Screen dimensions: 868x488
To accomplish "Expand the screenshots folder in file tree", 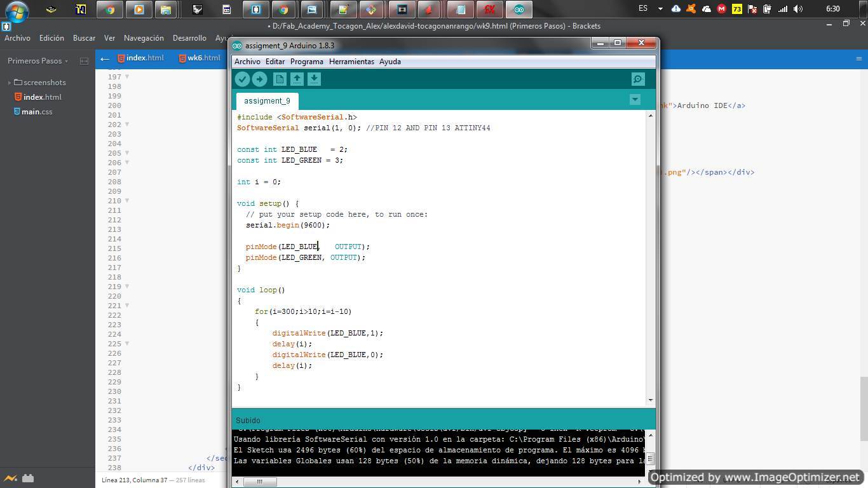I will (x=10, y=83).
